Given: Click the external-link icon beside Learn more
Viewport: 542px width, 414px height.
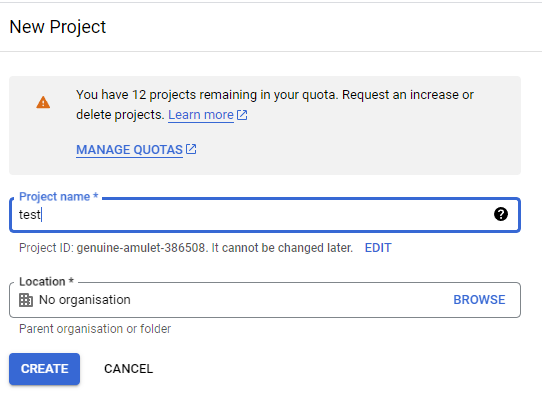Looking at the screenshot, I should [x=242, y=115].
